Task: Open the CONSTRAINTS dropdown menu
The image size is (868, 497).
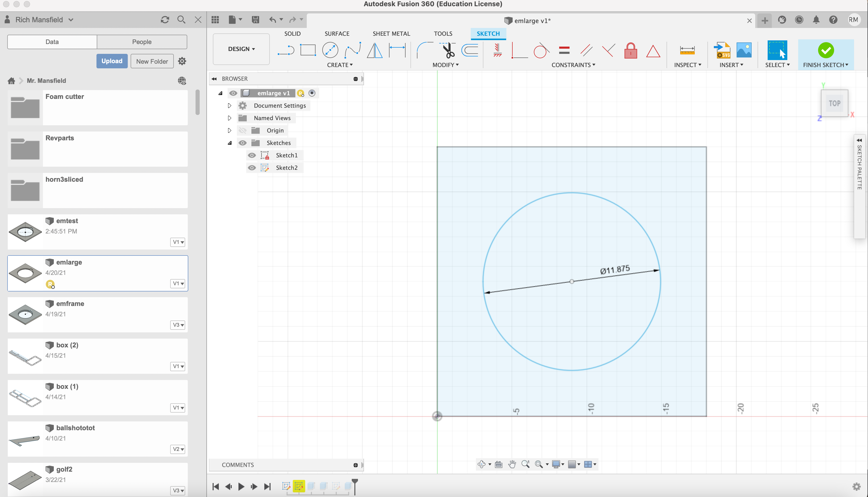Action: (573, 65)
